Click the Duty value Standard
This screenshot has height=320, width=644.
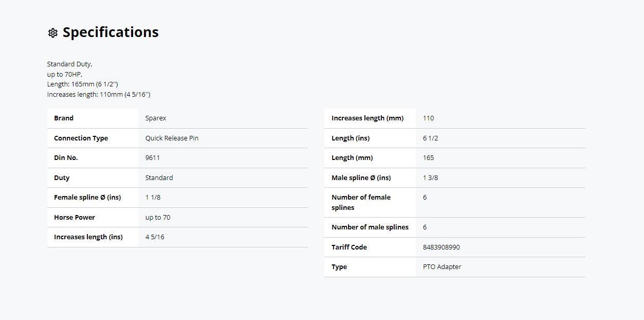[x=159, y=178]
